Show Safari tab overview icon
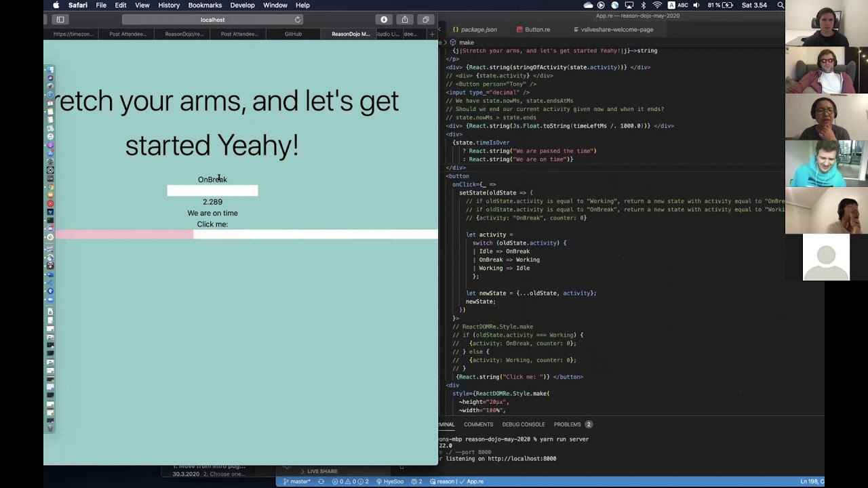The height and width of the screenshot is (488, 868). 426,20
